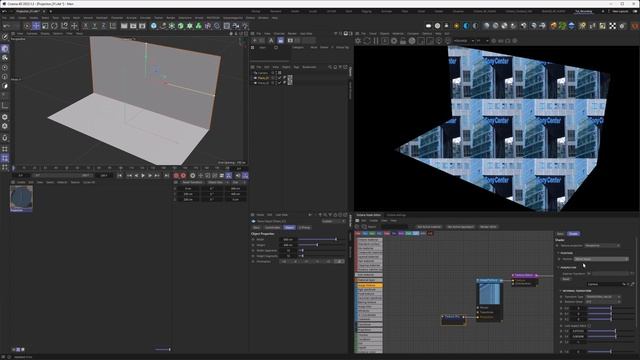The image size is (640, 360).
Task: Toggle the X axis lock
Action: 85,26
